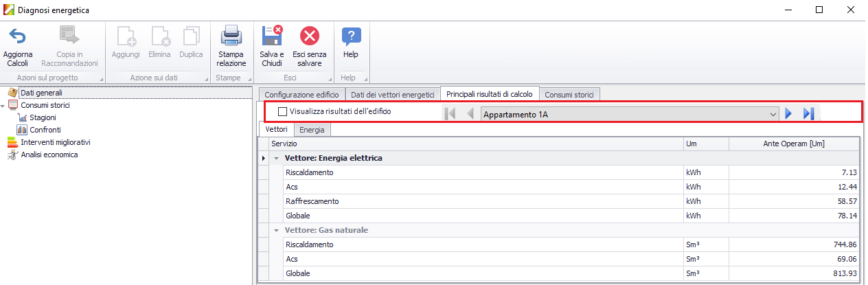This screenshot has height=285, width=868.
Task: Open the Appartamento 1A dropdown
Action: (x=773, y=114)
